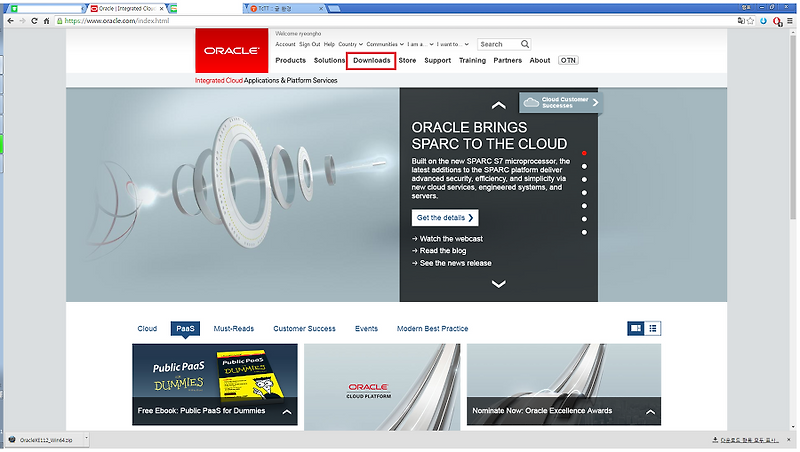Viewport: 800px width, 452px height.
Task: Expand the 'I am a...' dropdown
Action: coord(420,44)
